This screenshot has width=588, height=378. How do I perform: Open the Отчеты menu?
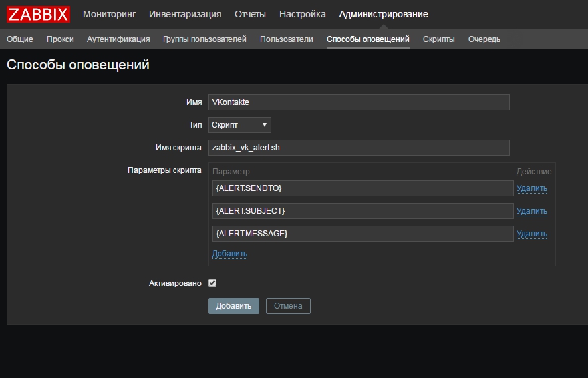tap(250, 14)
